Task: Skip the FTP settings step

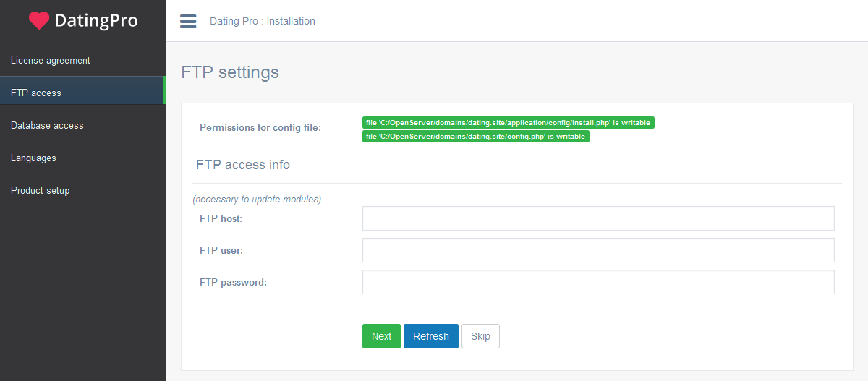Action: pos(480,336)
